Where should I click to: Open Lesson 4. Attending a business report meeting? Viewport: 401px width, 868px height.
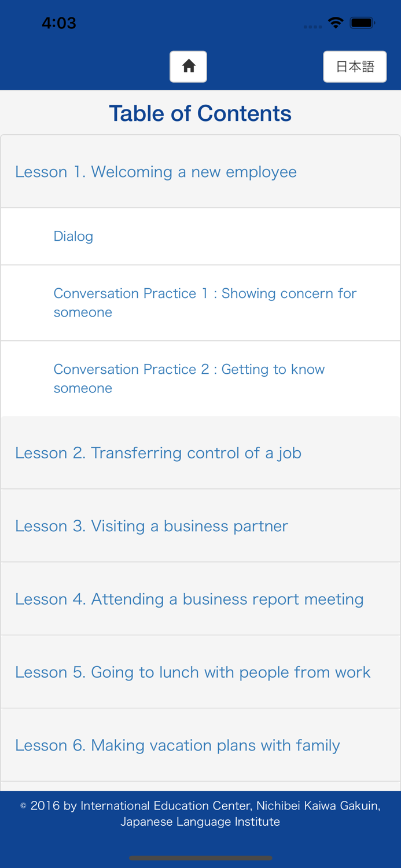[x=189, y=598]
